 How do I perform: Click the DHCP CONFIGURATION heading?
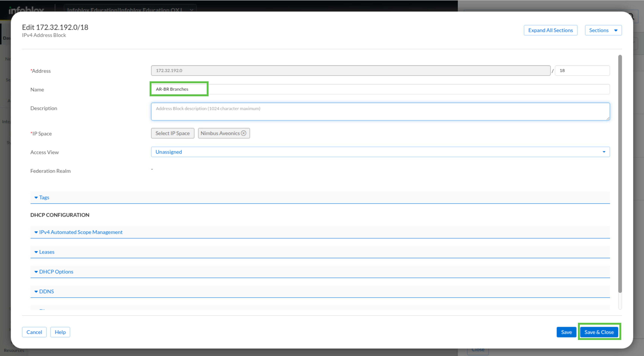(x=60, y=215)
